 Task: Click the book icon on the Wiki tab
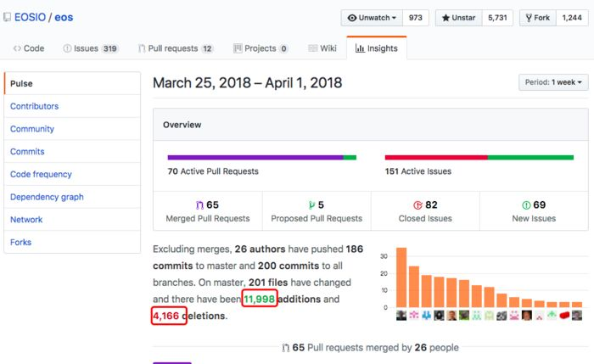click(312, 48)
